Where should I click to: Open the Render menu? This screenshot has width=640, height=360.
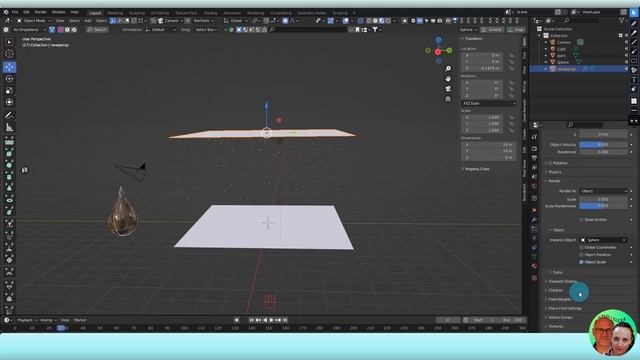(x=40, y=12)
